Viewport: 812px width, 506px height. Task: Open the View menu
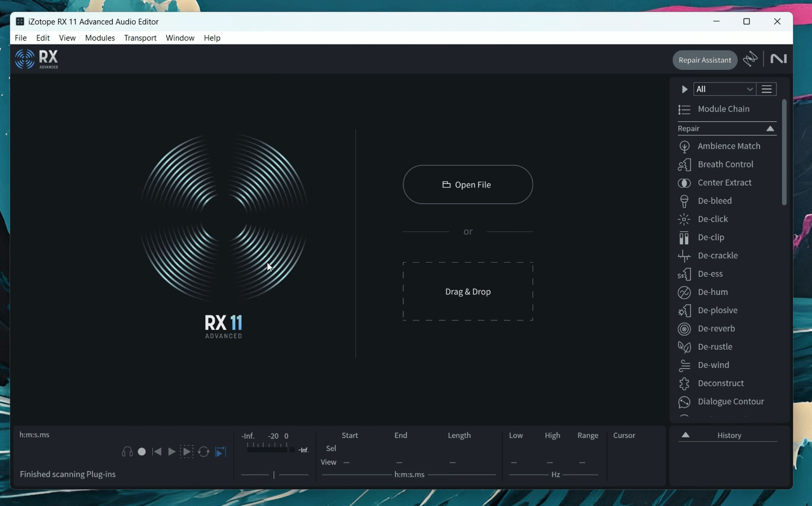point(67,38)
